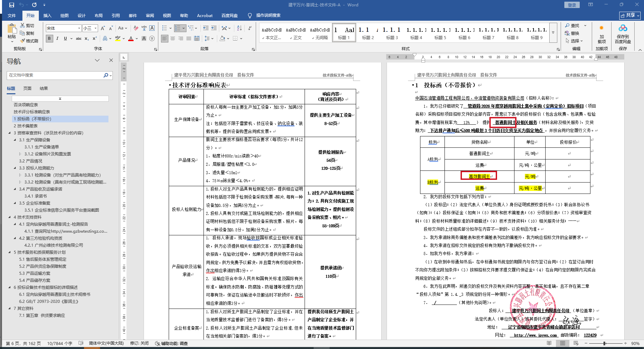Click the 登录 sign-in button
644x349 pixels.
[x=572, y=5]
